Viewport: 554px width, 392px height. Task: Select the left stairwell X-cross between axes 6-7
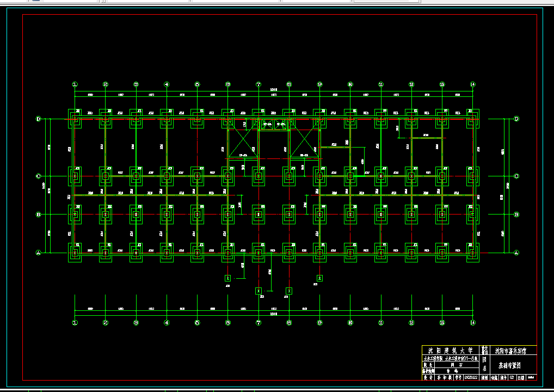click(243, 138)
